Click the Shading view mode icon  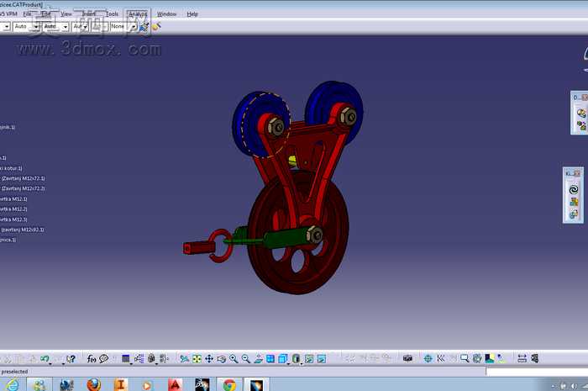[296, 359]
